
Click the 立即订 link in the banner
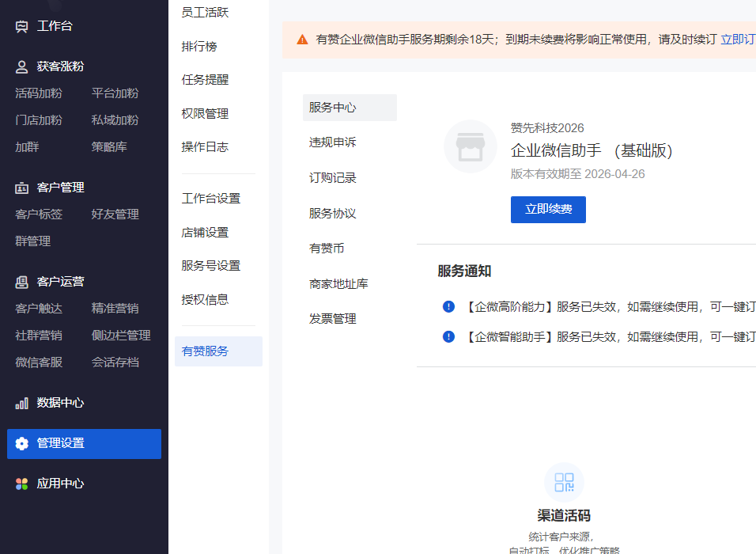click(x=738, y=40)
